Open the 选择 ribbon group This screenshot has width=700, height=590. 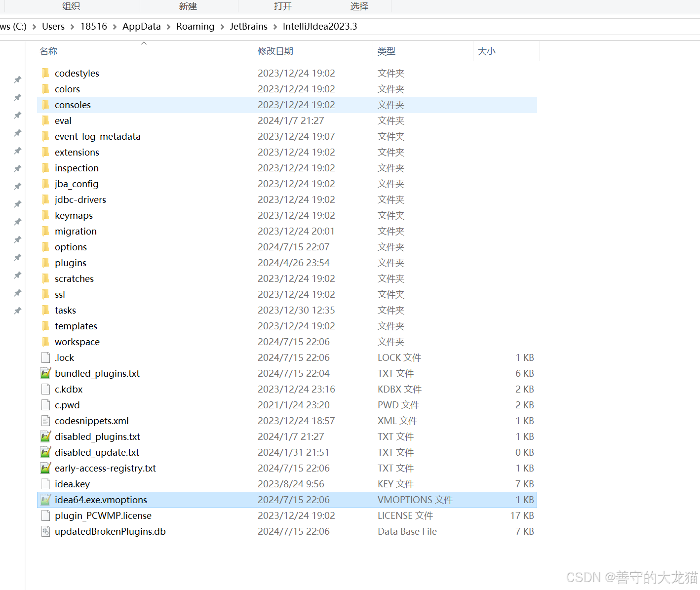click(359, 6)
